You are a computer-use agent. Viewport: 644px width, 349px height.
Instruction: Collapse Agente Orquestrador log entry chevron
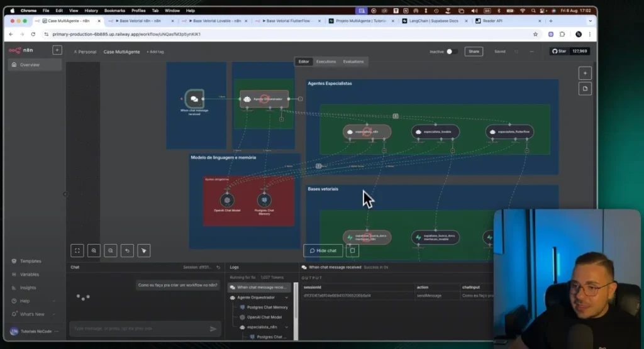coord(286,297)
